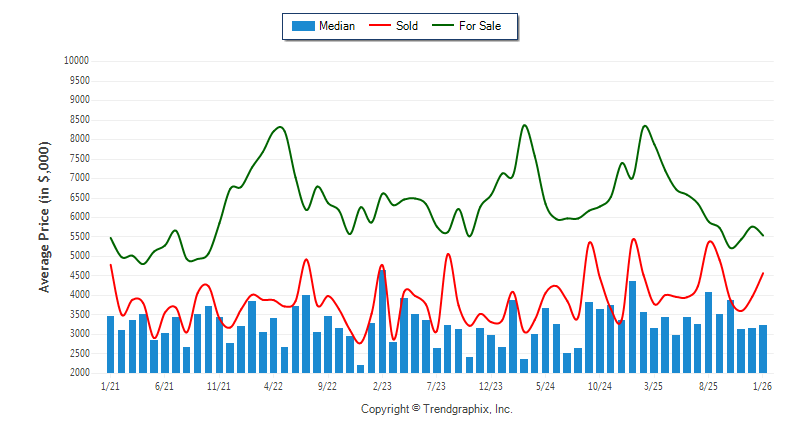The height and width of the screenshot is (434, 800).
Task: Select the last median bar at 1/26
Action: (763, 348)
